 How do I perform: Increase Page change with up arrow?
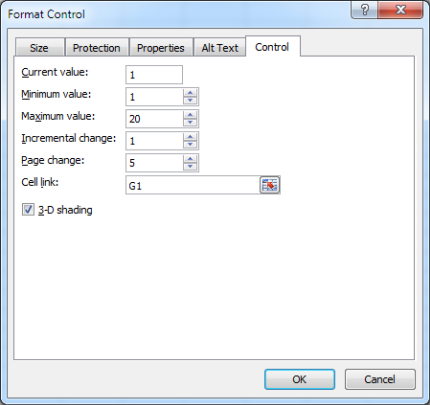pyautogui.click(x=190, y=159)
